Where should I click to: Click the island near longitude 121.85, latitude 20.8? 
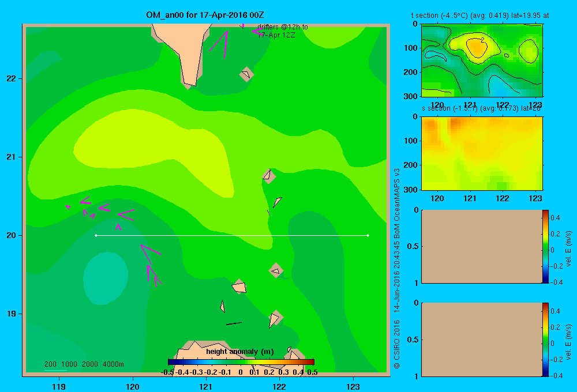268,176
